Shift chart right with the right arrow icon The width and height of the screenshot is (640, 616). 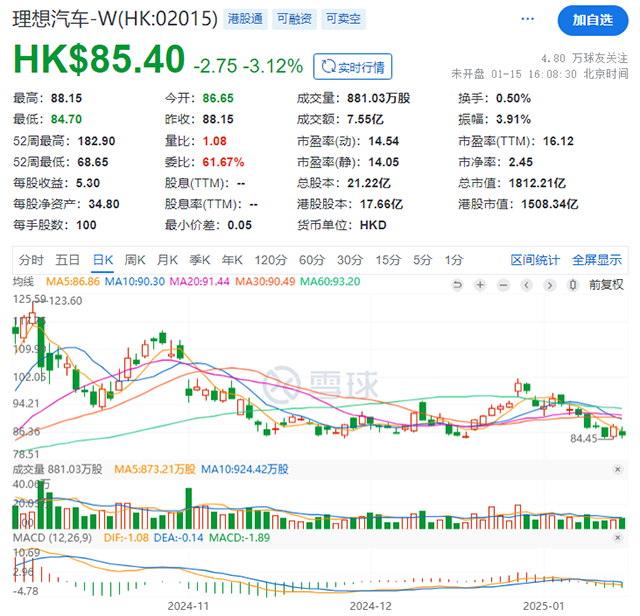click(550, 285)
